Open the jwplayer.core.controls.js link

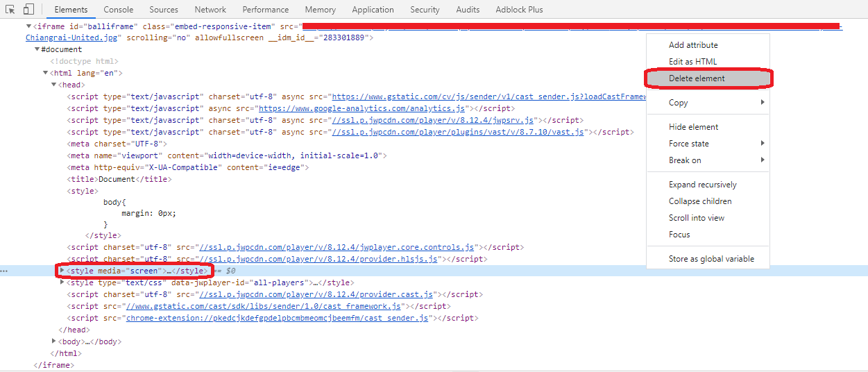click(x=337, y=247)
